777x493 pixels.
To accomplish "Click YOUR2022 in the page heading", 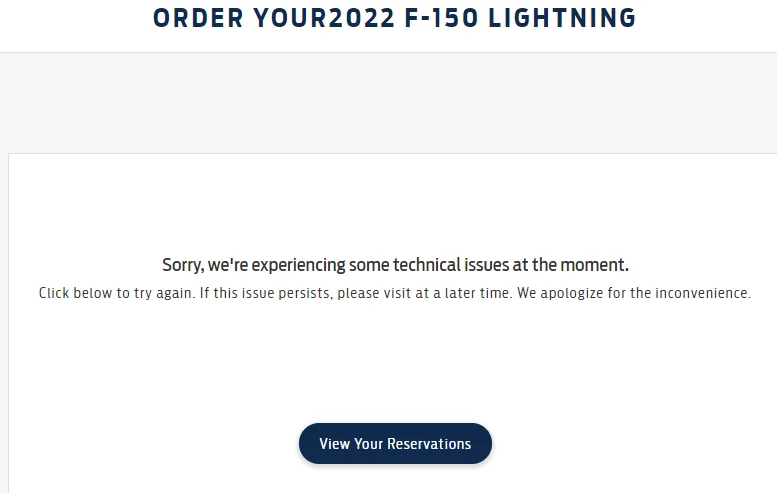I will pyautogui.click(x=327, y=18).
